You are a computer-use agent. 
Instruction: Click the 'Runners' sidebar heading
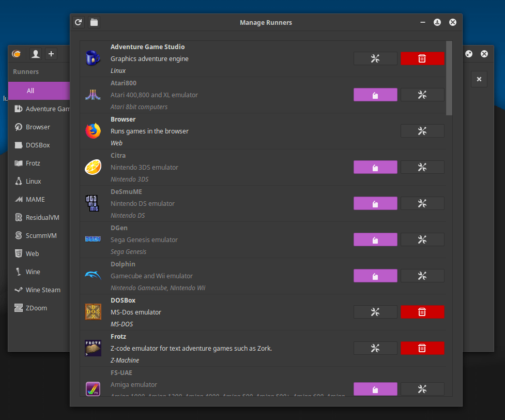tap(26, 71)
